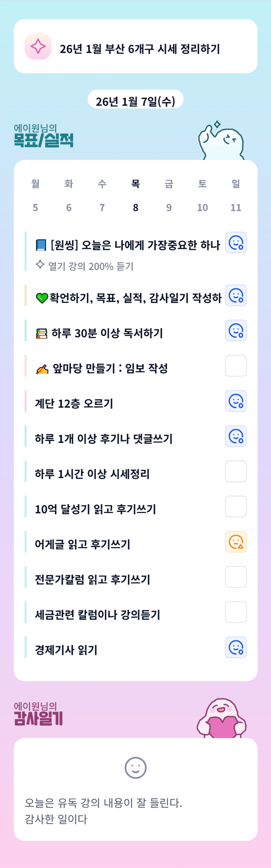Check the box for 하루 1시간 이상 시세정리
The width and height of the screenshot is (271, 868).
coord(236,471)
